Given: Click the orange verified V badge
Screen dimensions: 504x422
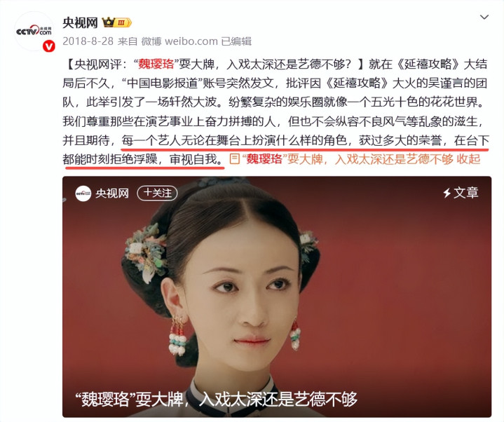Looking at the screenshot, I should click(x=49, y=46).
